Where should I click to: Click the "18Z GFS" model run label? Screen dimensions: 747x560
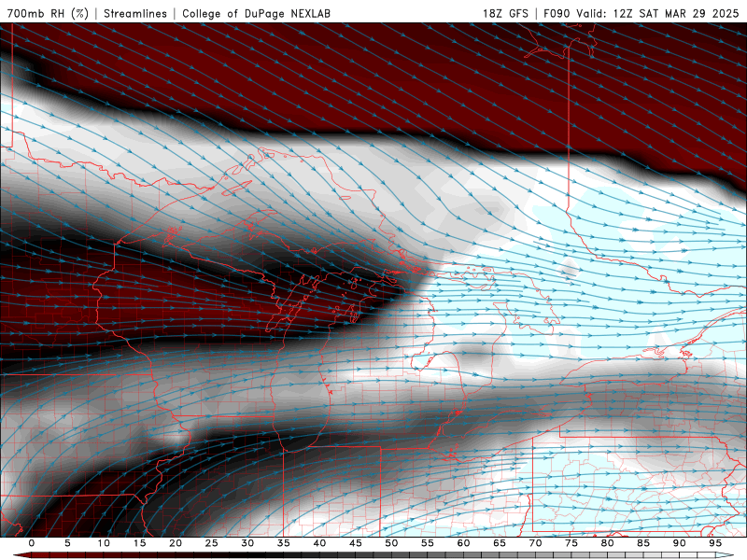(505, 13)
